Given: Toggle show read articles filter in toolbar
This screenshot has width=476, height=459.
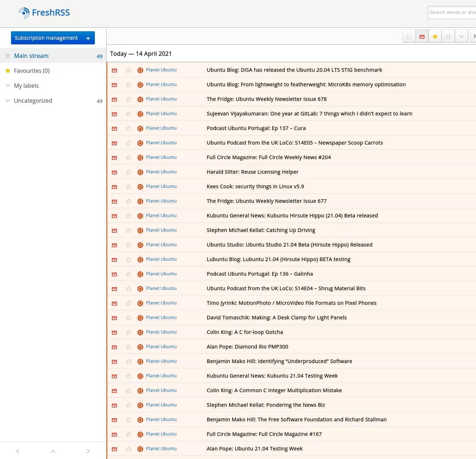Looking at the screenshot, I should click(409, 36).
